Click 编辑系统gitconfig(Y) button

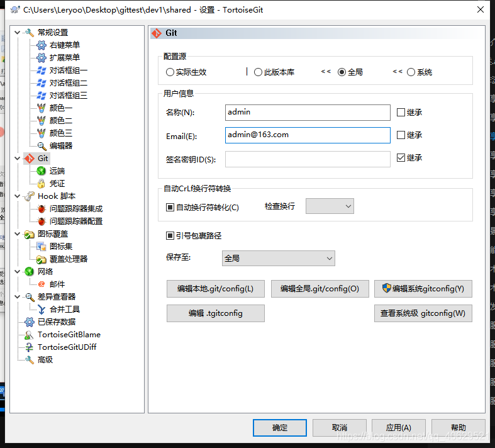point(423,289)
